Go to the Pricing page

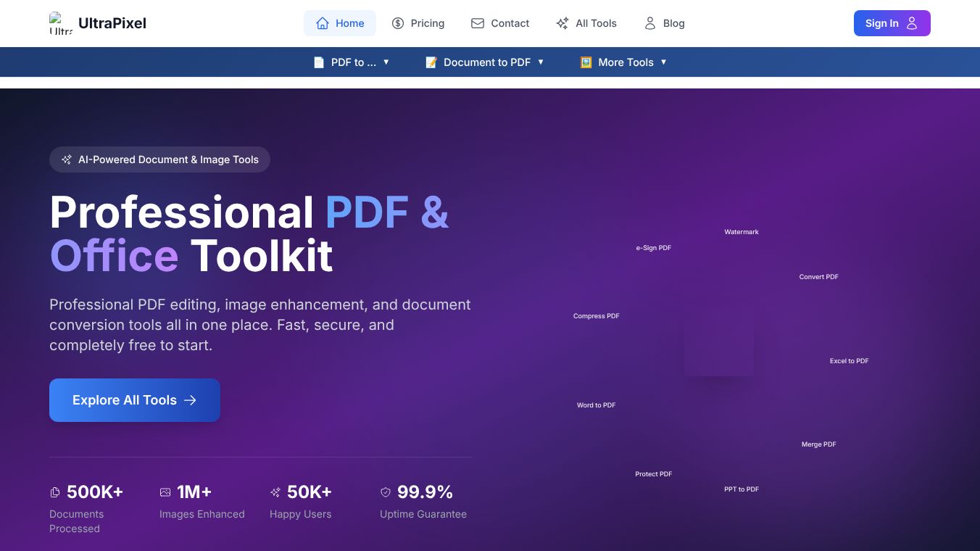tap(418, 23)
